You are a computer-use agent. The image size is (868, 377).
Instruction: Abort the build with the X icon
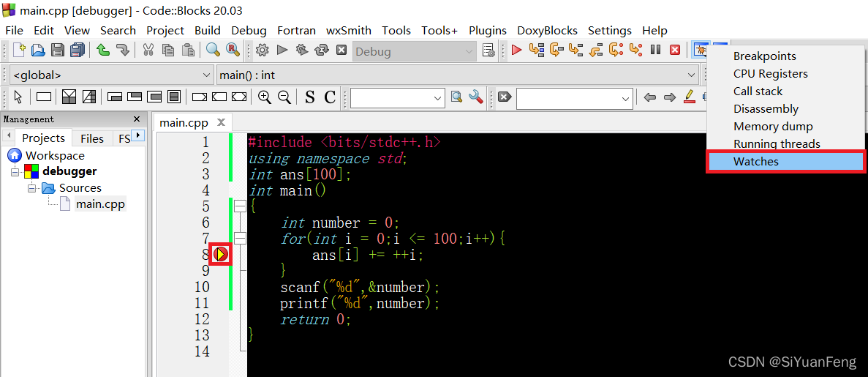pyautogui.click(x=341, y=51)
